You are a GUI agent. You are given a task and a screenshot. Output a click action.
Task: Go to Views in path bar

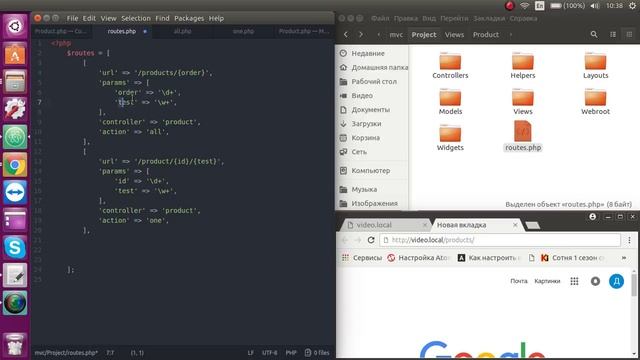click(454, 35)
